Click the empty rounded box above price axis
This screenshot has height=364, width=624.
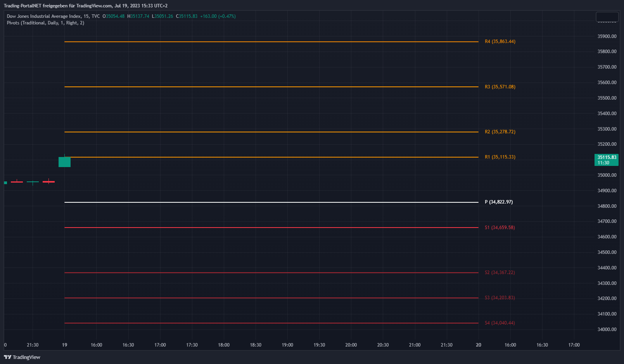click(x=607, y=17)
